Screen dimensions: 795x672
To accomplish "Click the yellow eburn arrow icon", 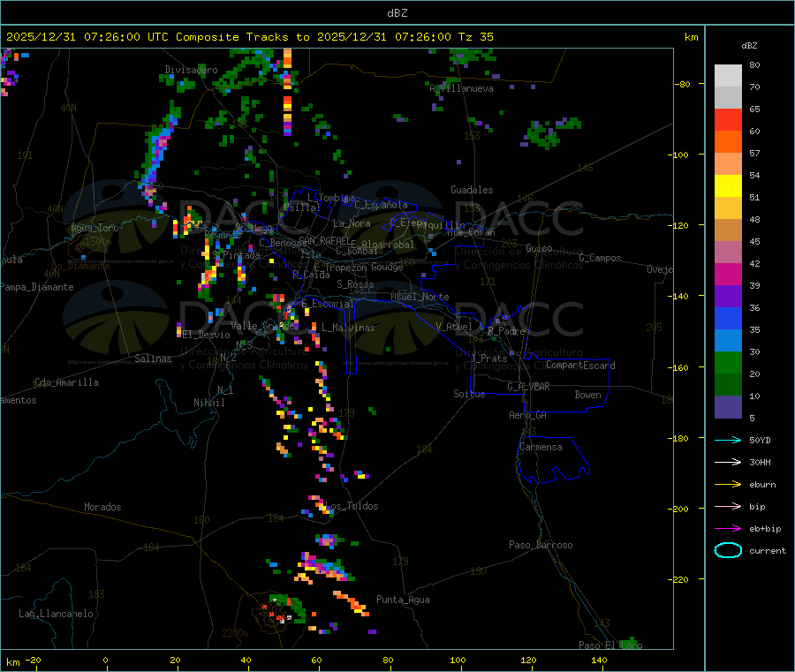I will click(x=728, y=485).
